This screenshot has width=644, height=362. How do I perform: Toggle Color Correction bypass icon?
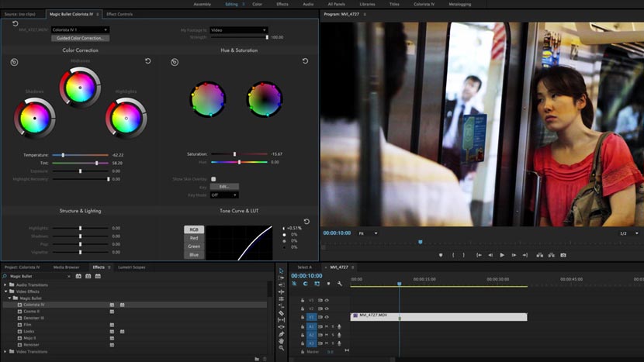point(15,62)
